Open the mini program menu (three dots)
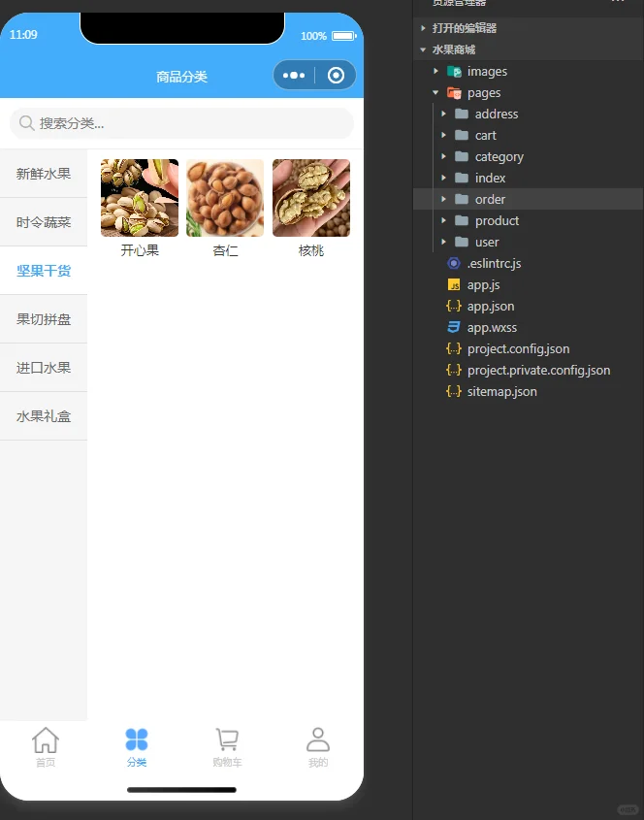The height and width of the screenshot is (820, 644). tap(294, 76)
